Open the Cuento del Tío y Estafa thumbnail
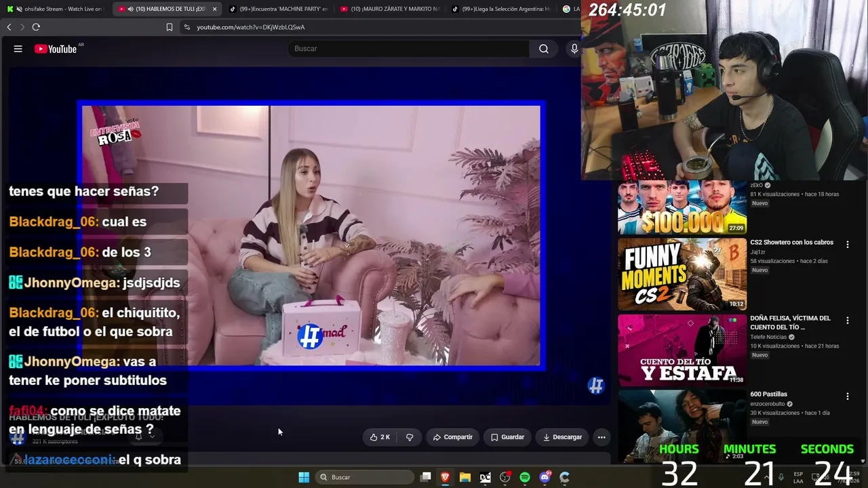The height and width of the screenshot is (488, 868). click(x=682, y=350)
